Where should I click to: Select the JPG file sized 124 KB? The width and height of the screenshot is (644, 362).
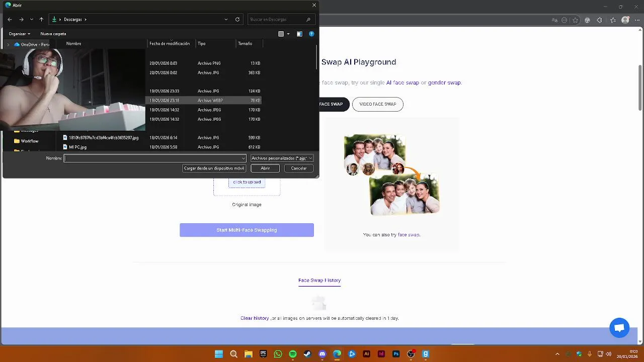coord(204,91)
